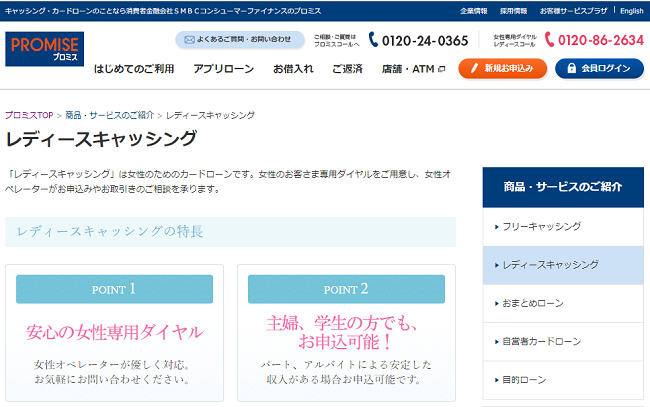
Task: Click the external link icon beside 店舗・ATM
Action: coord(441,69)
